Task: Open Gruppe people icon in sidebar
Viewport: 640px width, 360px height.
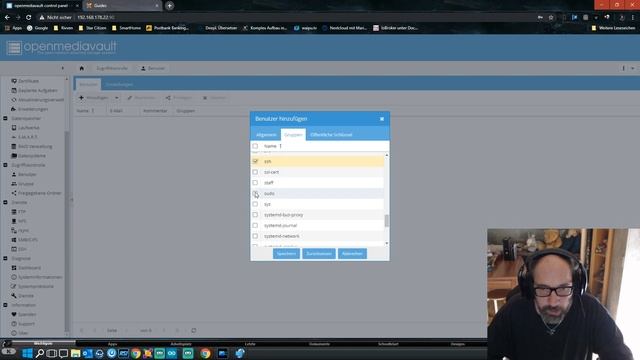Action: click(x=14, y=184)
